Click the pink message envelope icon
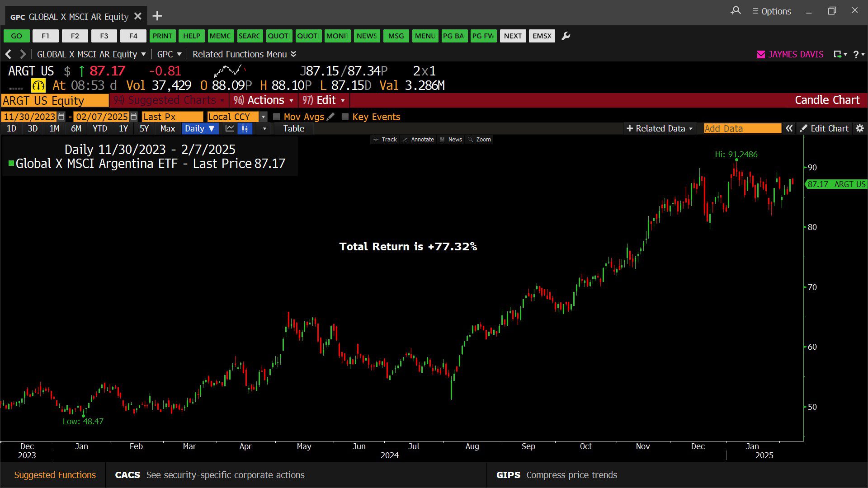This screenshot has height=488, width=868. (x=761, y=54)
